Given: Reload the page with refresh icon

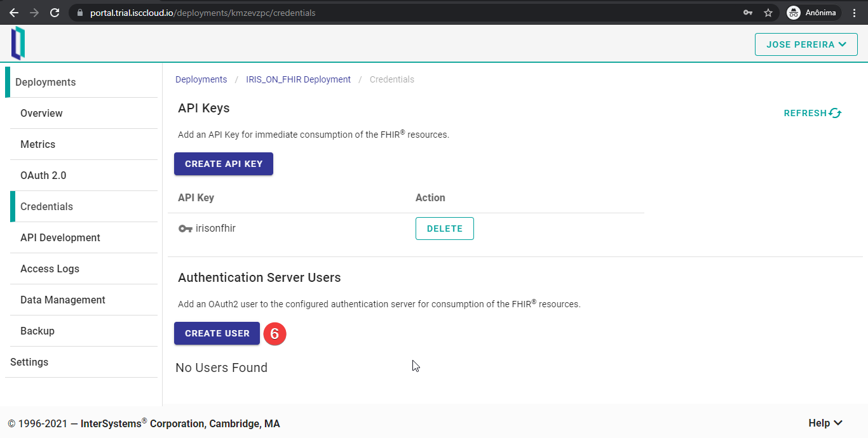Looking at the screenshot, I should pyautogui.click(x=55, y=13).
